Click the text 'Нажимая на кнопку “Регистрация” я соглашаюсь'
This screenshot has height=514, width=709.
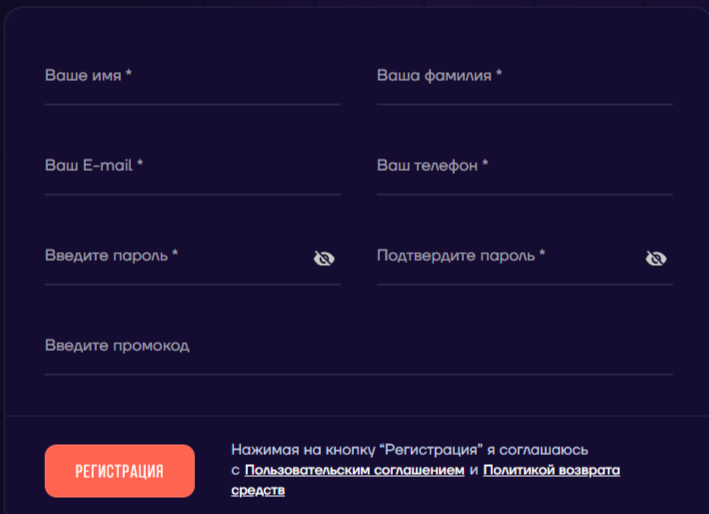pos(410,450)
